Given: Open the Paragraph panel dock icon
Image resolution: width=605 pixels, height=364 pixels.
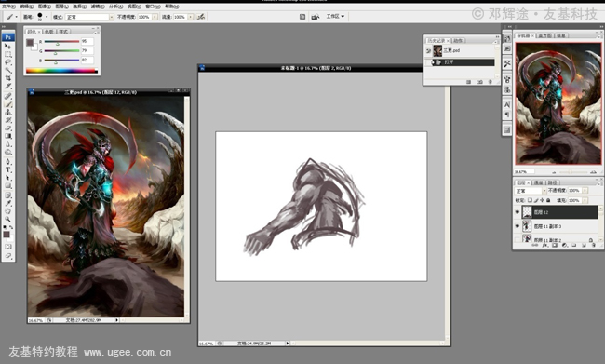Looking at the screenshot, I should (x=507, y=115).
